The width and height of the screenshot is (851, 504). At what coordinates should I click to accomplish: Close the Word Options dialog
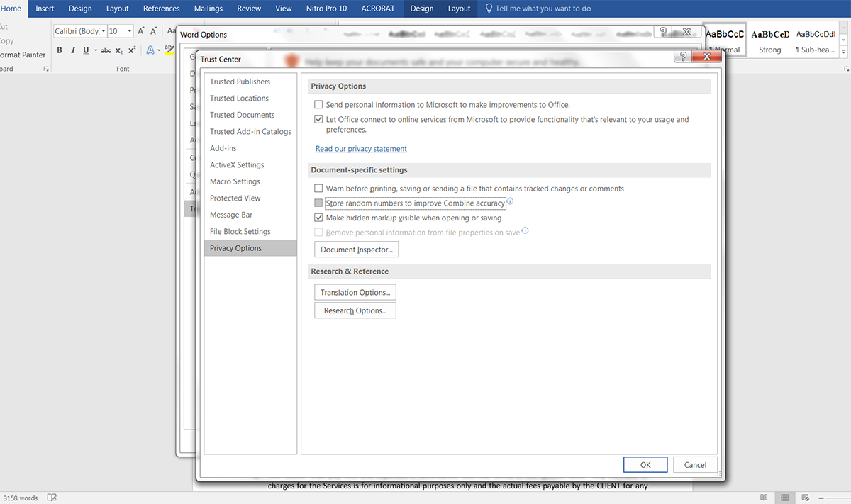[686, 32]
